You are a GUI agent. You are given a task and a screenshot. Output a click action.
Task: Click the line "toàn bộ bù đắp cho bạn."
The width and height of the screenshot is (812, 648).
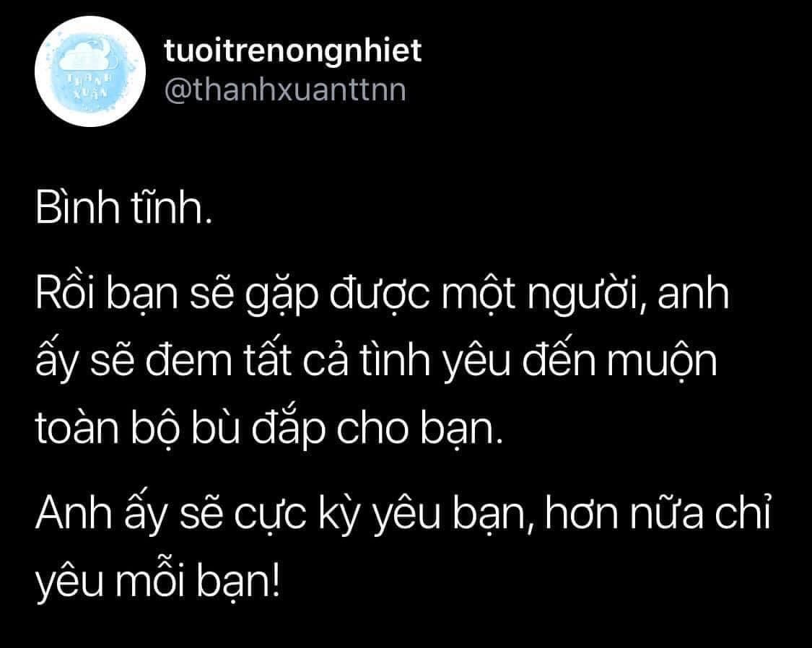[269, 429]
